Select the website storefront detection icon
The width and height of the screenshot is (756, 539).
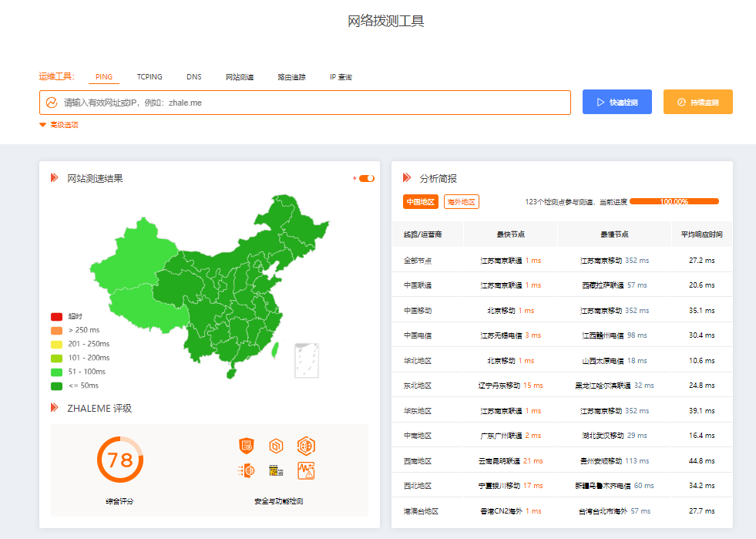click(275, 470)
